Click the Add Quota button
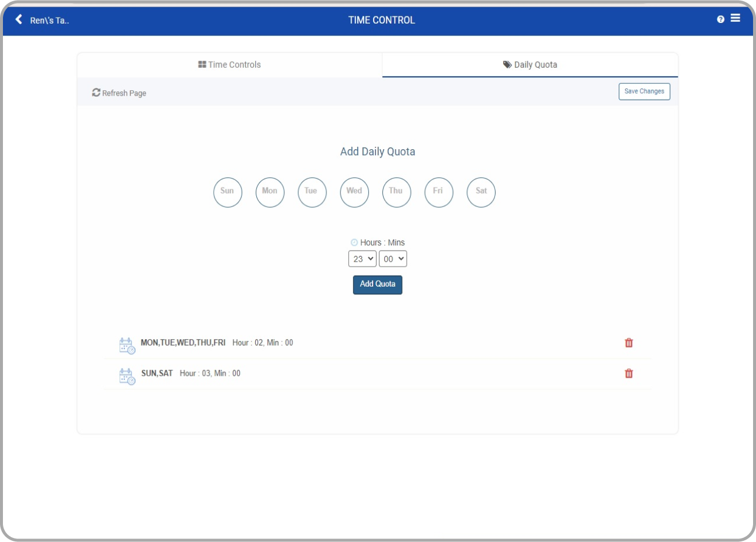 pyautogui.click(x=378, y=284)
